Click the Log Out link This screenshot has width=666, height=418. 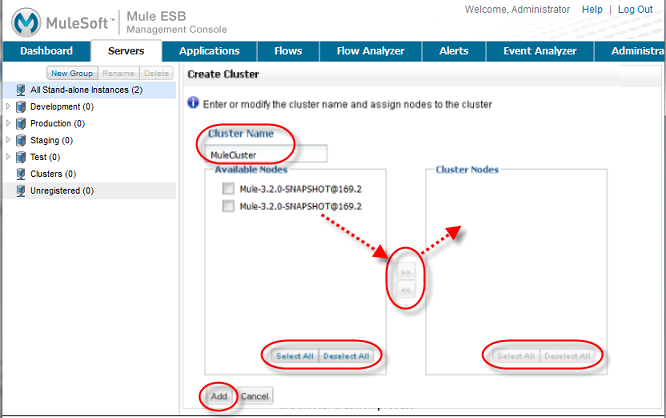tap(635, 9)
